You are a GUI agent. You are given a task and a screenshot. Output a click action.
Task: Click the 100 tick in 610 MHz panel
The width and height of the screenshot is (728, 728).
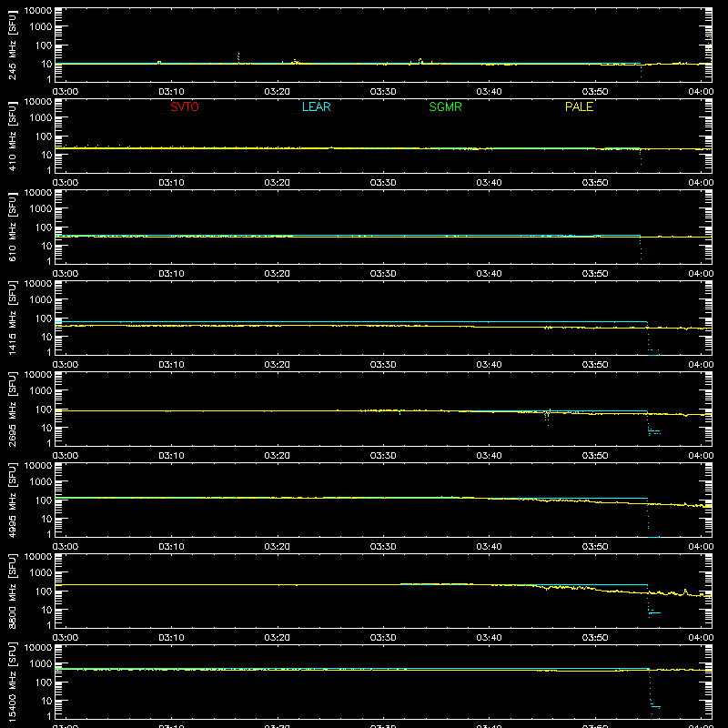(x=44, y=227)
